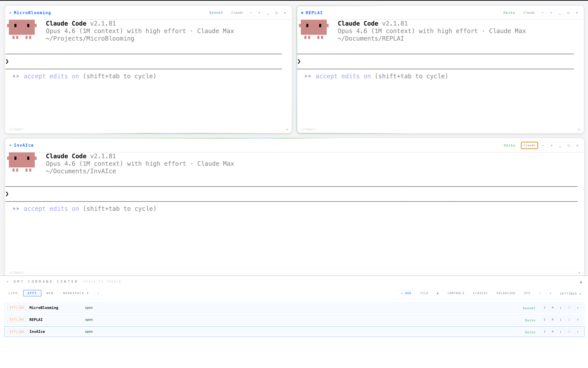The height and width of the screenshot is (368, 588).
Task: Click the fullscreen resize icon on the REPLAI row
Action: coord(569,320)
